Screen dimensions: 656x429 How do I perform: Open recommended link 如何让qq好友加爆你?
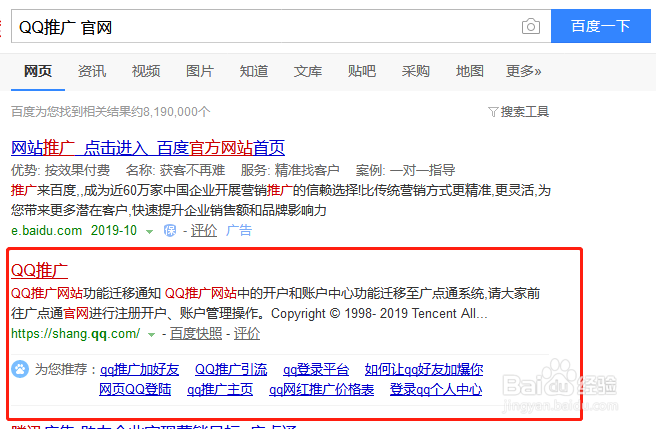coord(424,370)
